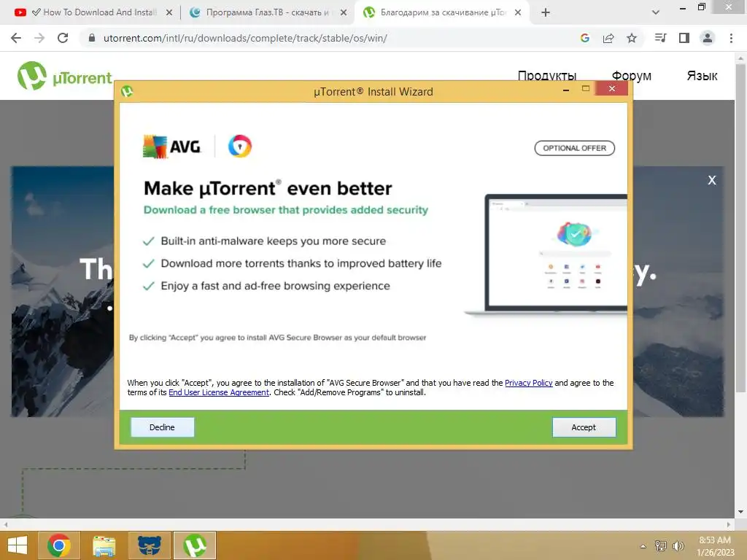Click the heading "Make µTorrent even better"
Screen dimensions: 747x560
coord(268,189)
